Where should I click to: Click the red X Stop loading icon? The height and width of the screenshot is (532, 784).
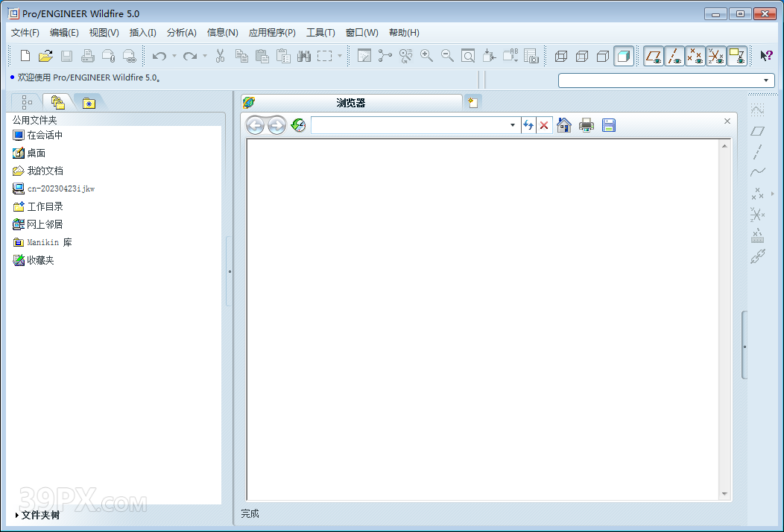(544, 125)
